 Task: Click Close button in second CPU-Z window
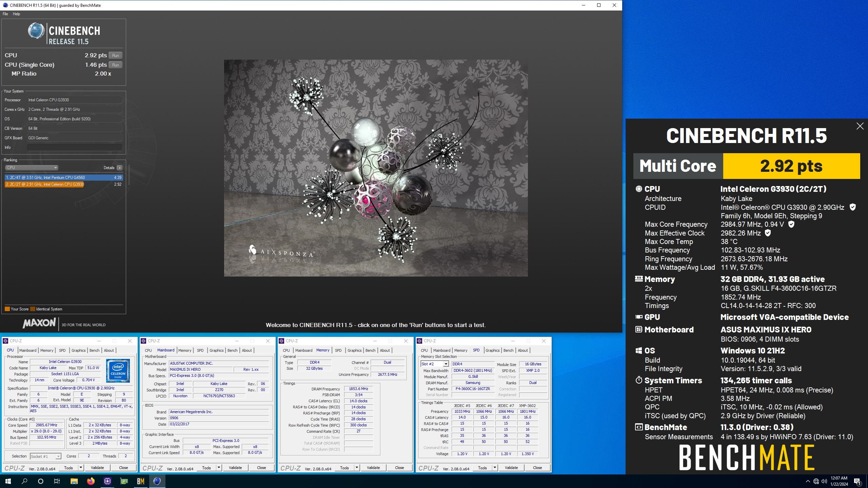pyautogui.click(x=261, y=468)
